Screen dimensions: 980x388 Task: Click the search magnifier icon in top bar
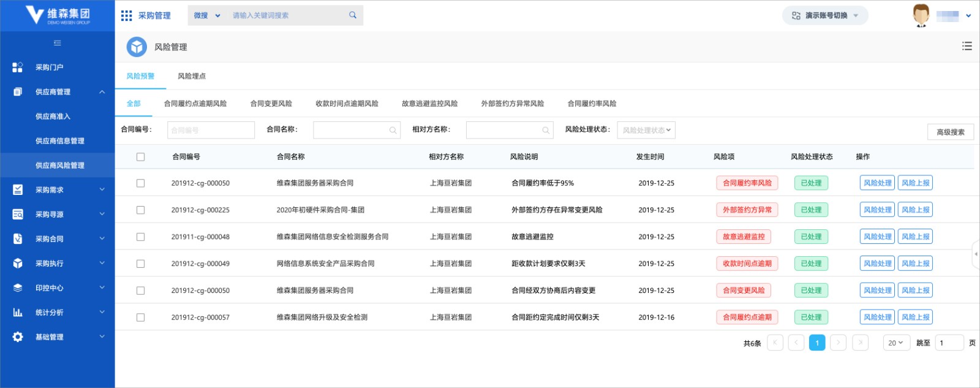click(x=353, y=15)
